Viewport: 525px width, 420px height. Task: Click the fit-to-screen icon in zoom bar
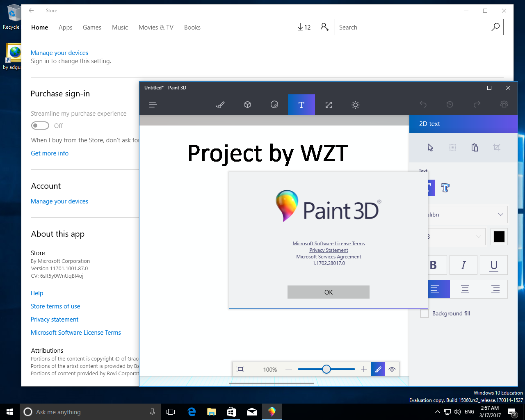point(241,369)
